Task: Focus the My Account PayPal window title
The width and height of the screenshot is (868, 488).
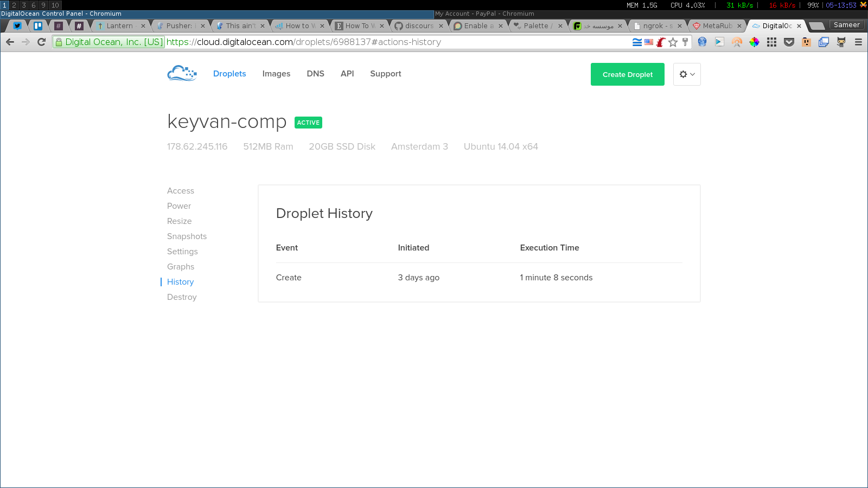Action: pos(484,14)
